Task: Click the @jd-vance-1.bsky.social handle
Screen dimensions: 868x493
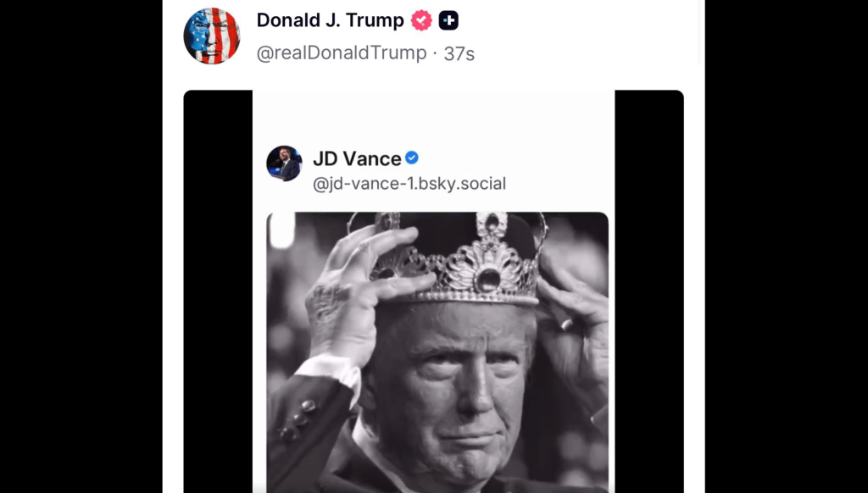Action: coord(409,183)
